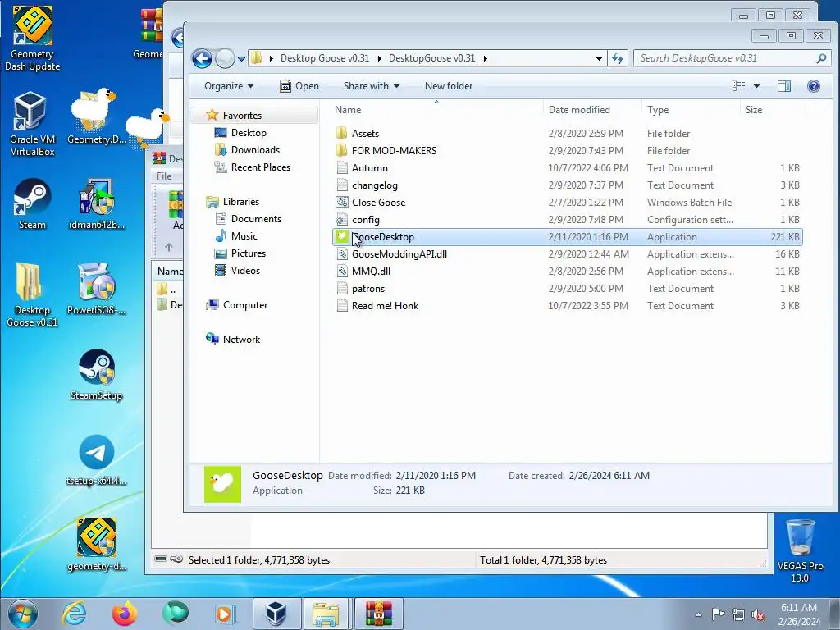The image size is (840, 630).
Task: Select Computer in navigation pane
Action: pos(244,305)
